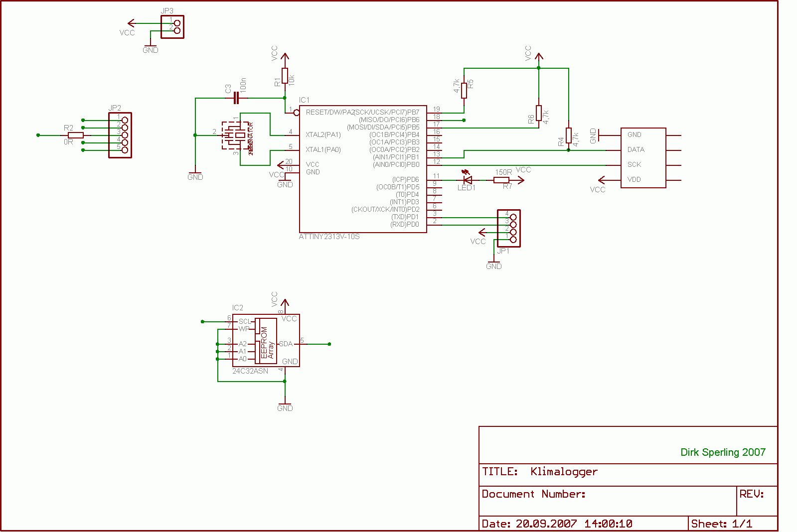Select the 24C32ASN part label
This screenshot has height=532, width=797.
pos(250,371)
